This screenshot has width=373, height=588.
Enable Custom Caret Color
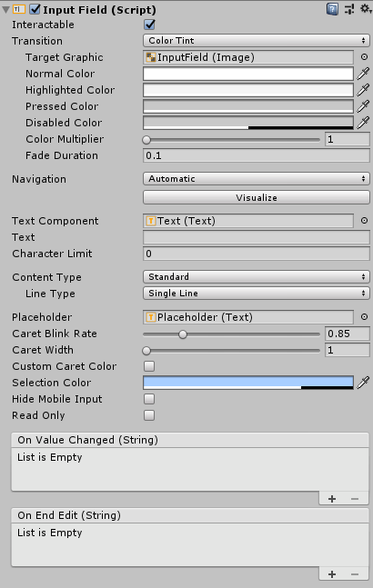[x=149, y=366]
